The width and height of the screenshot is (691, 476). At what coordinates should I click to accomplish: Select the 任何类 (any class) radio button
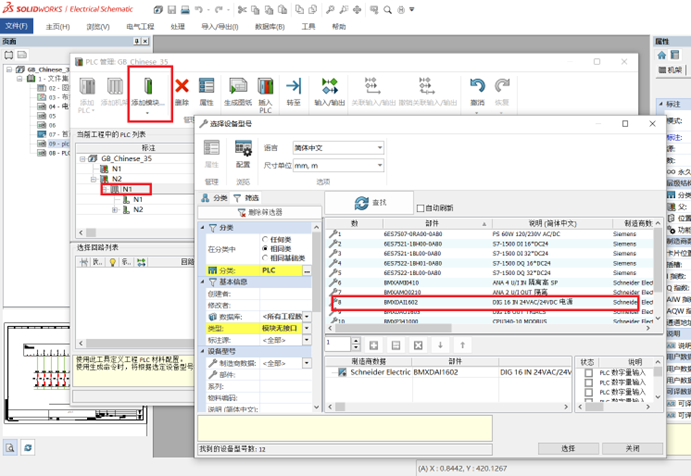pos(265,239)
